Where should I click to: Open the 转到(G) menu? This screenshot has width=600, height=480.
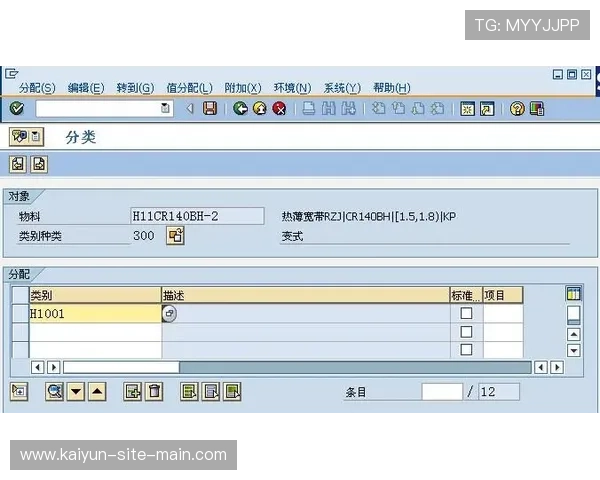click(x=135, y=88)
